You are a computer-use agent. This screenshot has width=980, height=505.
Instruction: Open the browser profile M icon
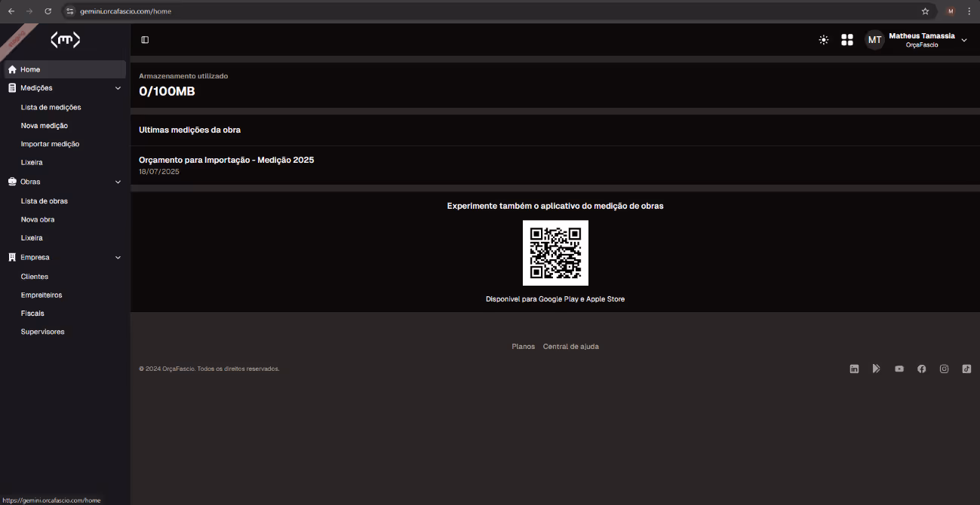click(951, 11)
